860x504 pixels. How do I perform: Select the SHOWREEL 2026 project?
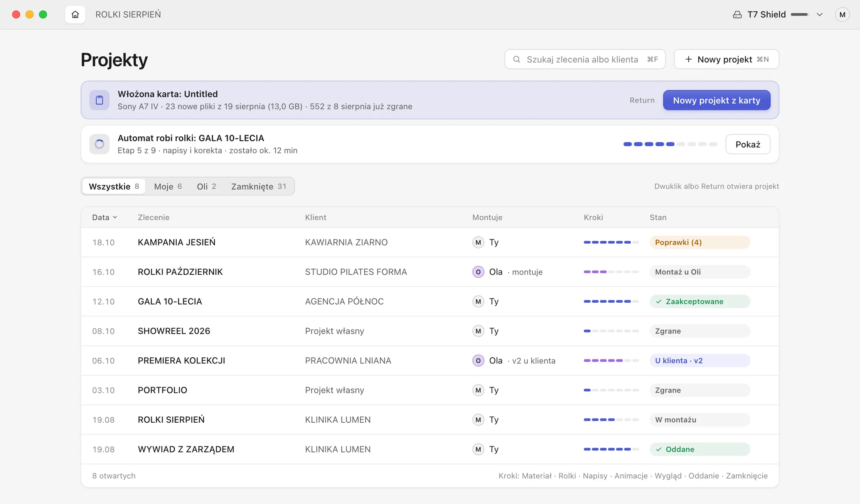(x=430, y=331)
